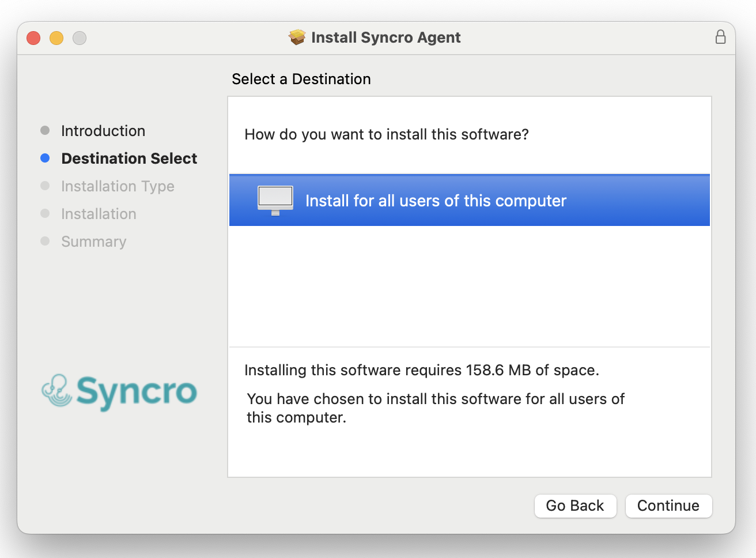
Task: Click the Installation step label
Action: point(99,214)
